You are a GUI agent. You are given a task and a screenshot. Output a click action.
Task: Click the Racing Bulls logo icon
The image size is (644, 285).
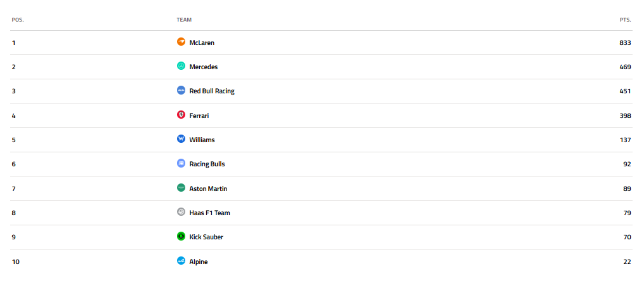pos(181,163)
